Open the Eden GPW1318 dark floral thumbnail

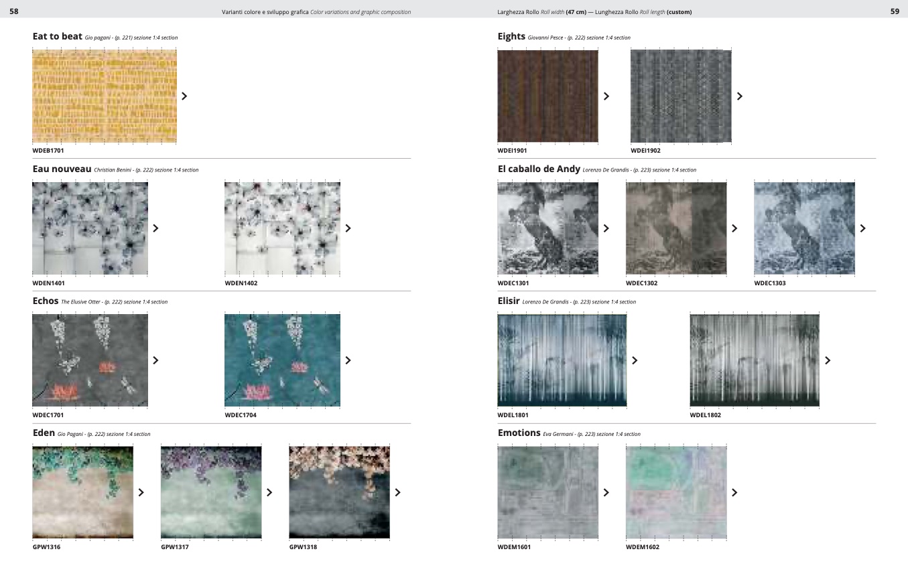339,492
